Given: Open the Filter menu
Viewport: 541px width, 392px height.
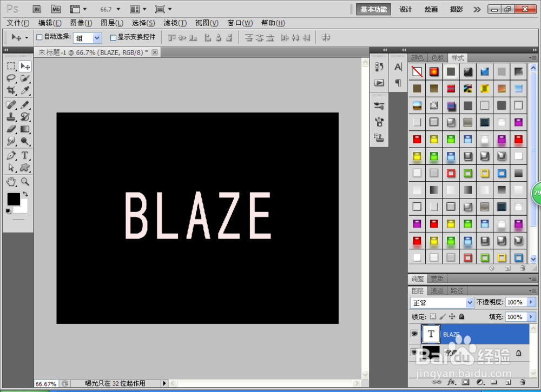Looking at the screenshot, I should click(x=175, y=23).
